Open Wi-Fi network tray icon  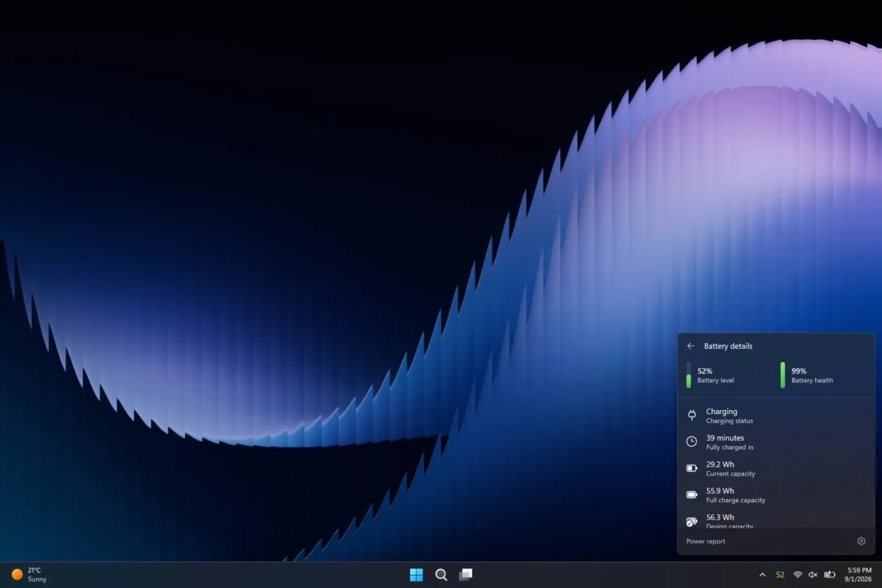[797, 574]
